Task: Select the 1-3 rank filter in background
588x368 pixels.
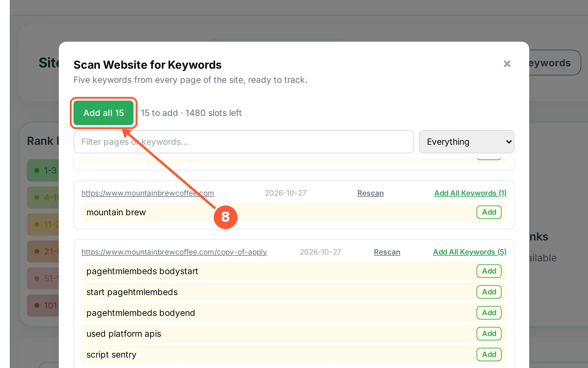Action: 43,171
